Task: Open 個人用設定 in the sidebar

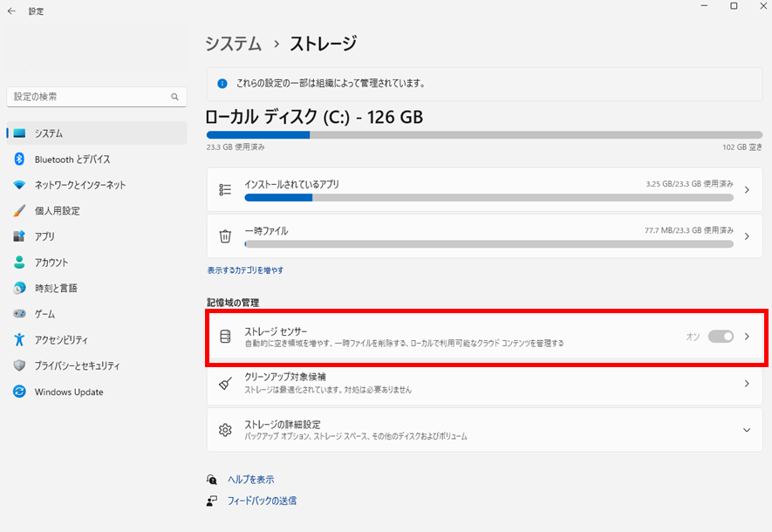Action: point(97,211)
